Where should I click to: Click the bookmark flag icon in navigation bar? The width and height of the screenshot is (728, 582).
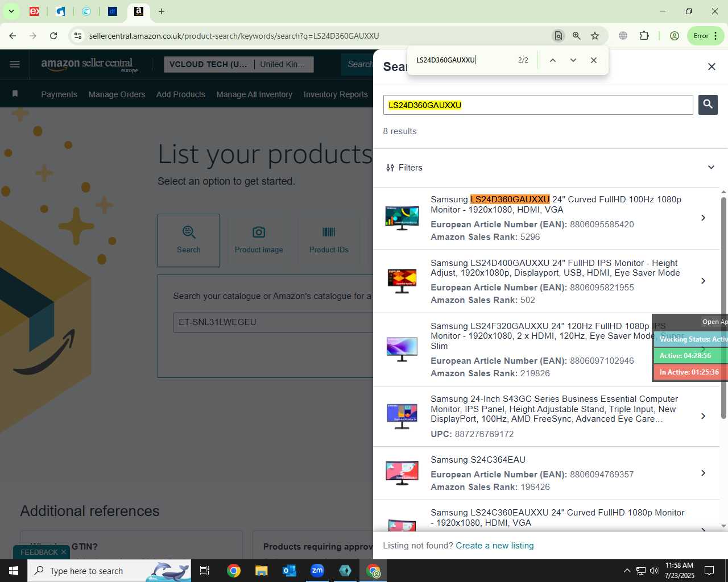15,94
